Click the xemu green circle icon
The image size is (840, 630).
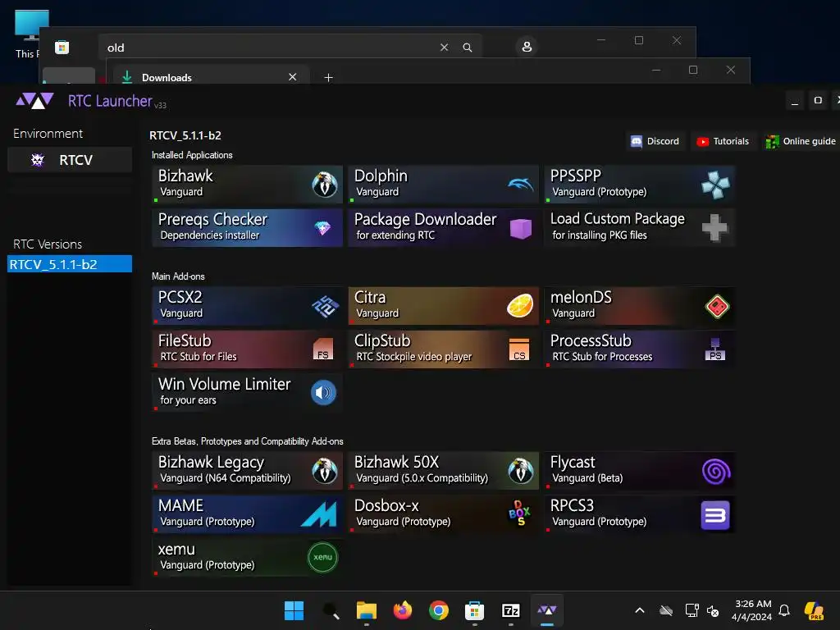tap(322, 558)
